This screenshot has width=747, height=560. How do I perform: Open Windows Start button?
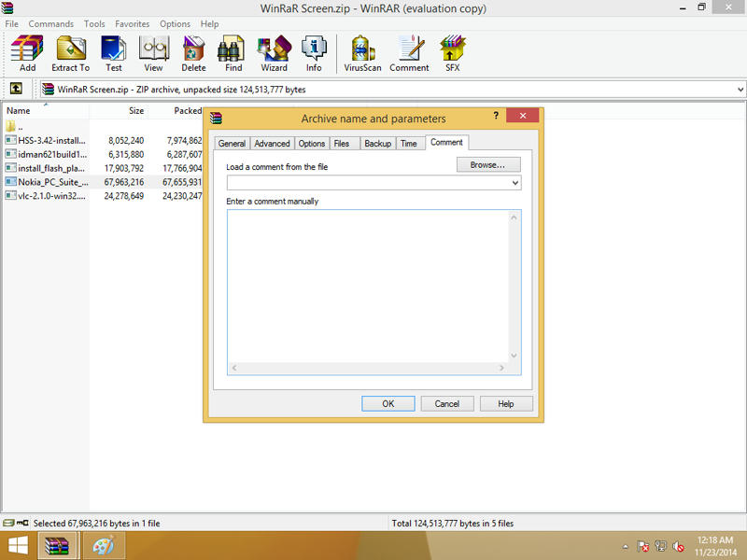tap(18, 546)
